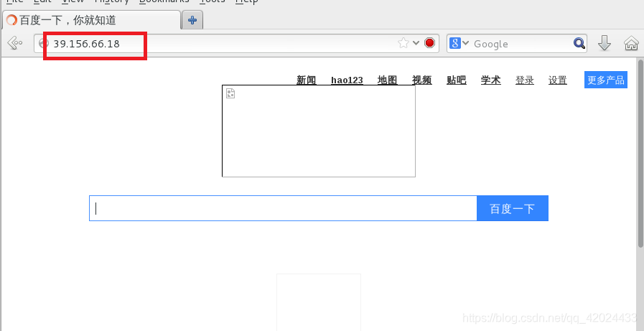Click the red stop loading button
This screenshot has width=644, height=331.
point(429,42)
